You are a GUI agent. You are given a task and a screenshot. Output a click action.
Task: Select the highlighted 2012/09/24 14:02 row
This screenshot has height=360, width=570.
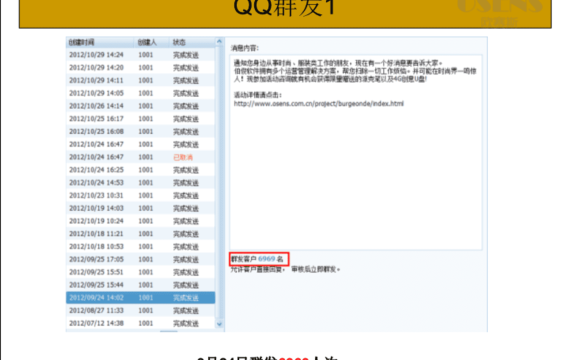click(141, 298)
